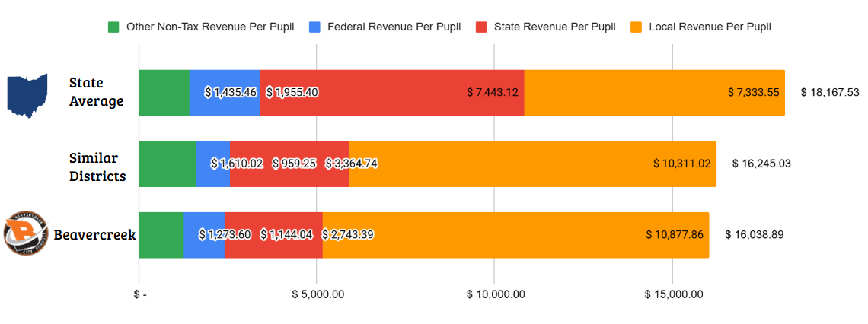Click State Average total $ 18,167.53
The height and width of the screenshot is (324, 868).
[830, 92]
